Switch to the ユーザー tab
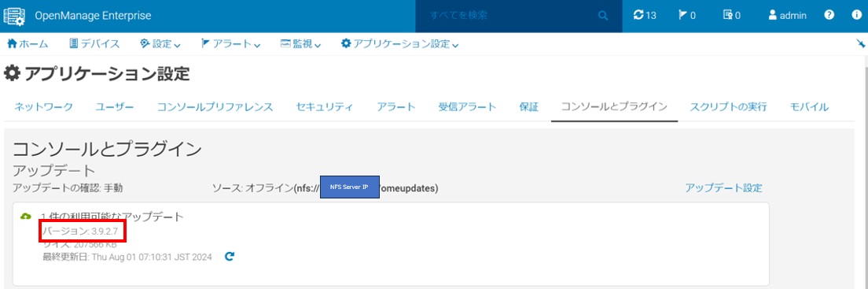This screenshot has height=289, width=868. tap(115, 107)
